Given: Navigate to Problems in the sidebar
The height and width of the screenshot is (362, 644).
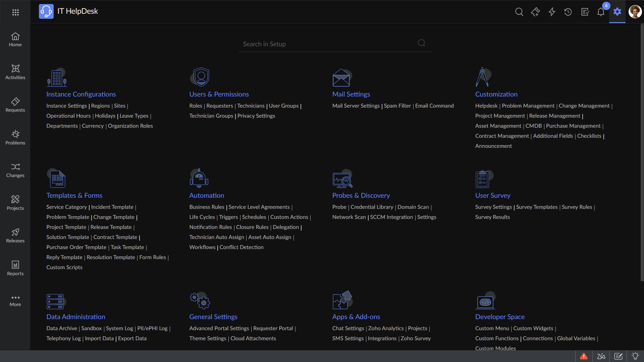Looking at the screenshot, I should 15,137.
